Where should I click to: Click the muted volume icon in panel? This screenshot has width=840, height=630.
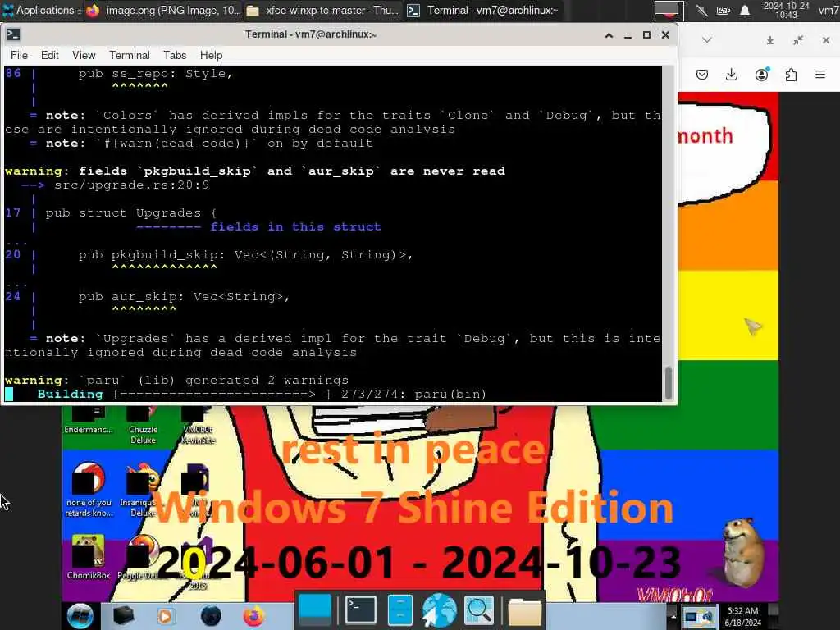click(701, 10)
